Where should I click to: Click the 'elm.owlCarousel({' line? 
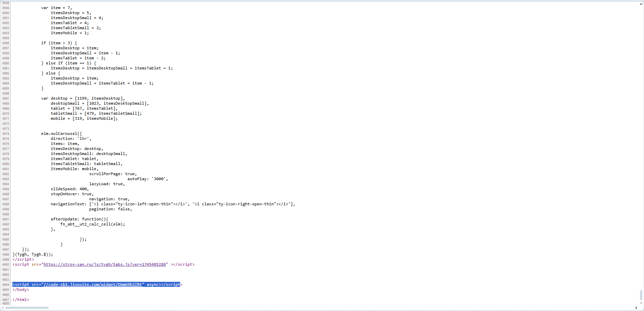point(61,134)
